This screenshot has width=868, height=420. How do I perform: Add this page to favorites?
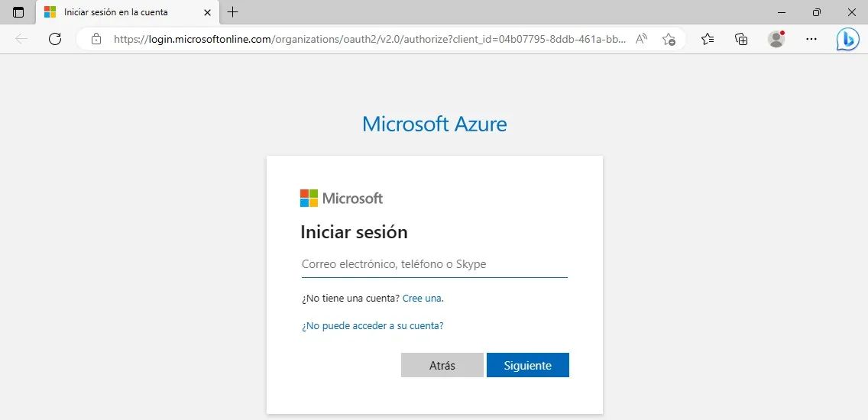669,39
